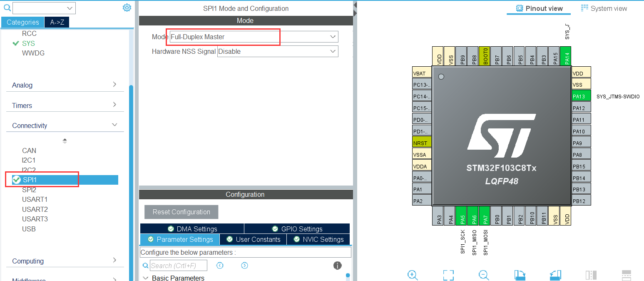Open the Hardware NSS Signal dropdown
The image size is (644, 281).
tap(332, 51)
